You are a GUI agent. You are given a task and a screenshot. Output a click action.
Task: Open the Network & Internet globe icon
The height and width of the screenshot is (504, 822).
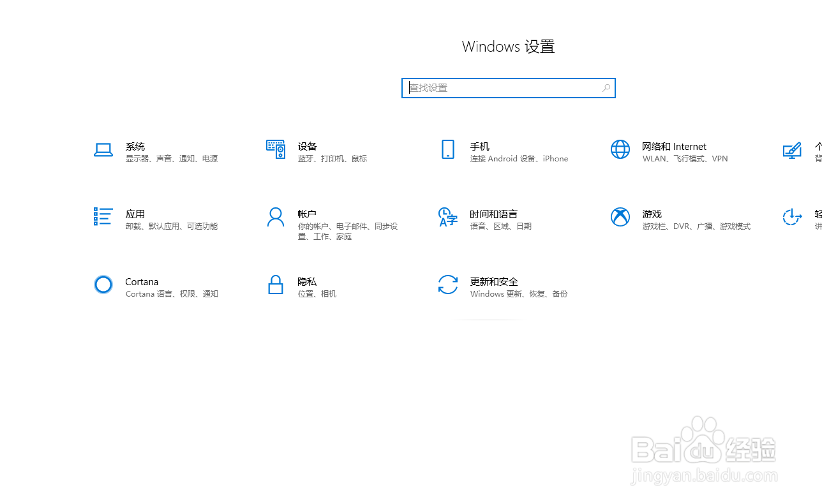pyautogui.click(x=620, y=149)
